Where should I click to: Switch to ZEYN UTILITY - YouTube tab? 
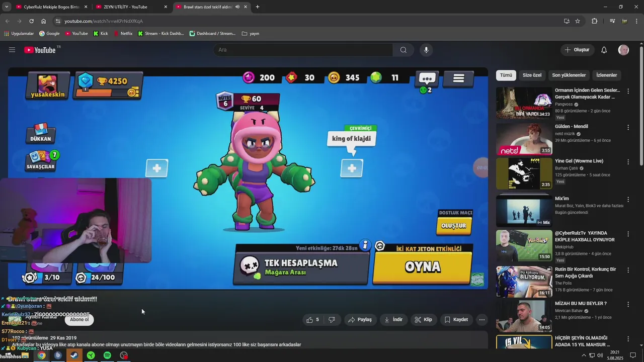[x=131, y=7]
